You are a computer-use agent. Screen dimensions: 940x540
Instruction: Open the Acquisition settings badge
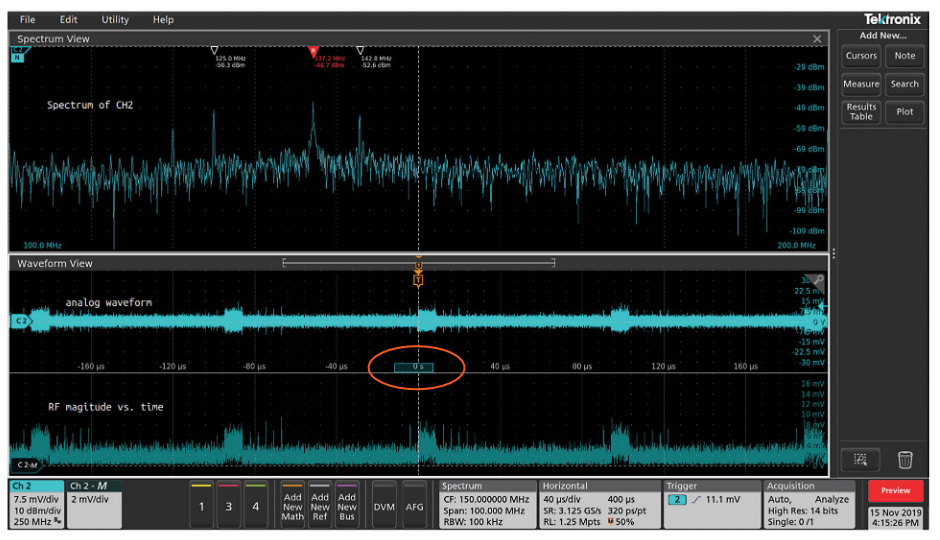click(809, 504)
